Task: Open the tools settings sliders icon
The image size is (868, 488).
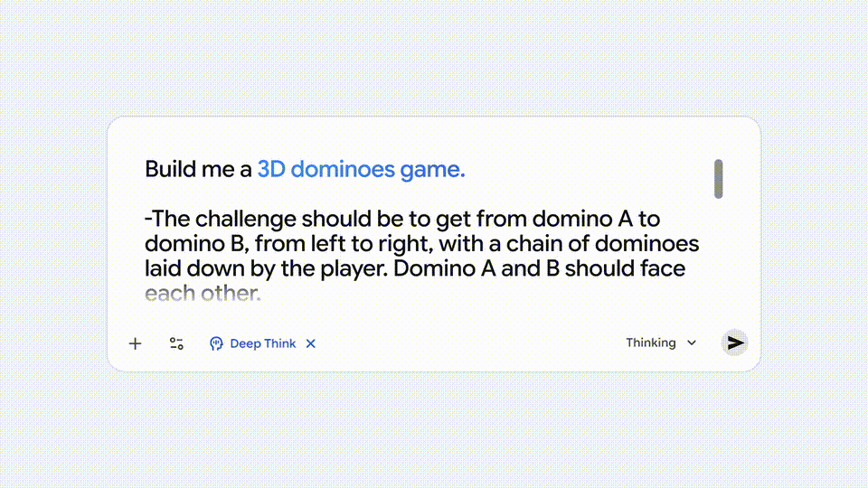Action: pyautogui.click(x=176, y=343)
